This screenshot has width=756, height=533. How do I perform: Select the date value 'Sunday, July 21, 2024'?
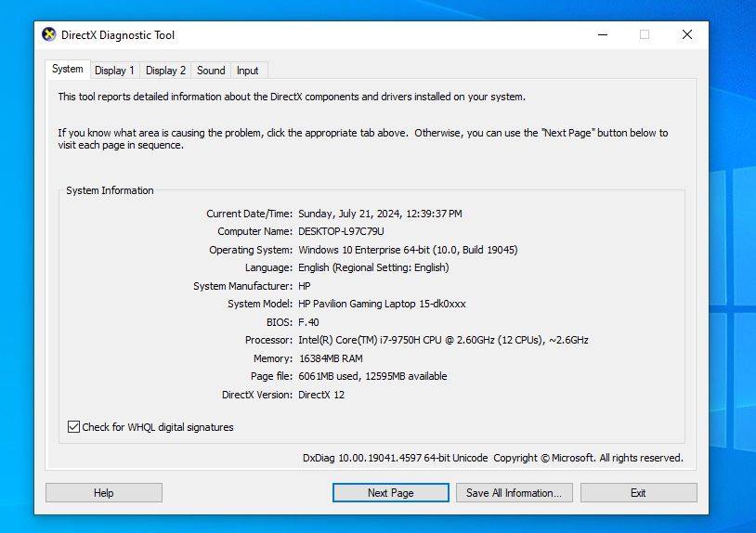pyautogui.click(x=349, y=214)
